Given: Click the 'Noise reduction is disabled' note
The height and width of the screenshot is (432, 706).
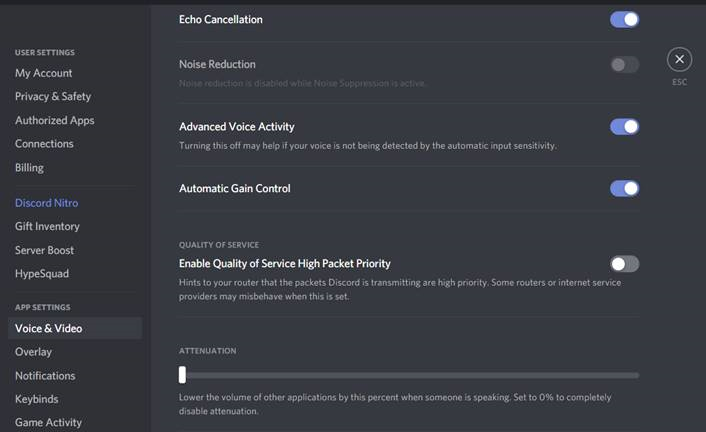Looking at the screenshot, I should (x=302, y=83).
